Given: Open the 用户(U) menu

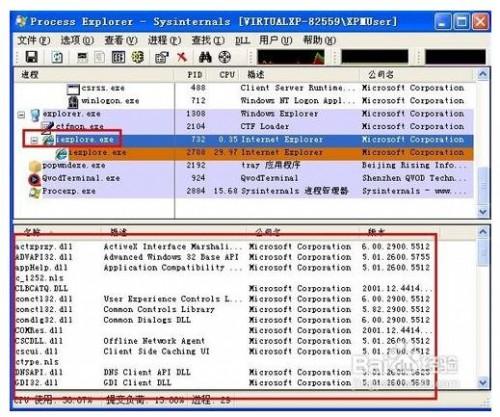Looking at the screenshot, I should tap(276, 40).
